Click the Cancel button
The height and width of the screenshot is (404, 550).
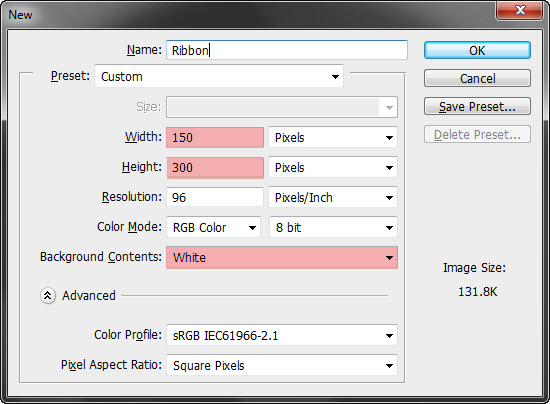coord(477,78)
